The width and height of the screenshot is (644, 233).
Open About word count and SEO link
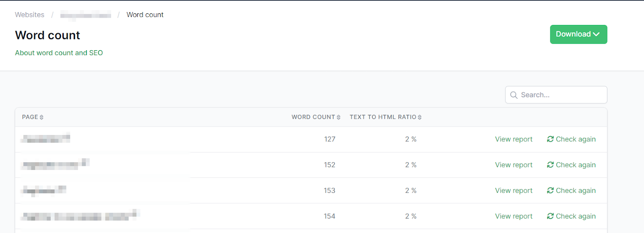point(59,53)
